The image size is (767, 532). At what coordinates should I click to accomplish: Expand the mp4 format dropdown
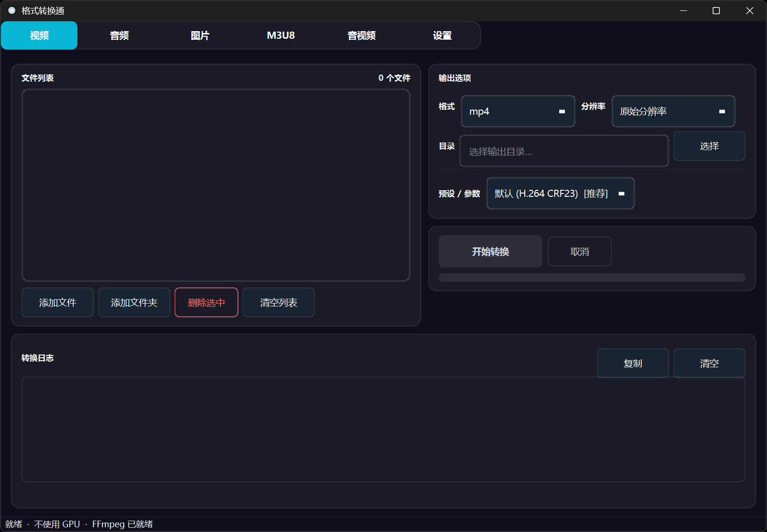pyautogui.click(x=518, y=111)
